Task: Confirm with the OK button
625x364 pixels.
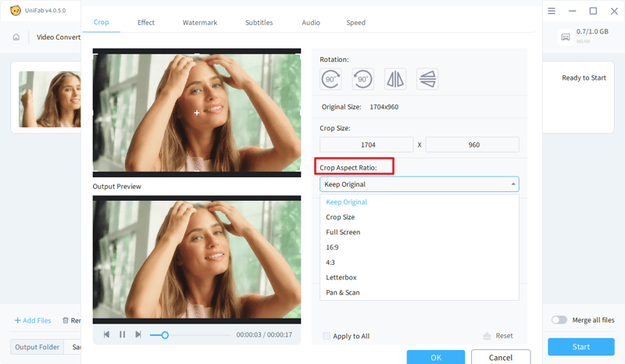Action: [x=436, y=357]
